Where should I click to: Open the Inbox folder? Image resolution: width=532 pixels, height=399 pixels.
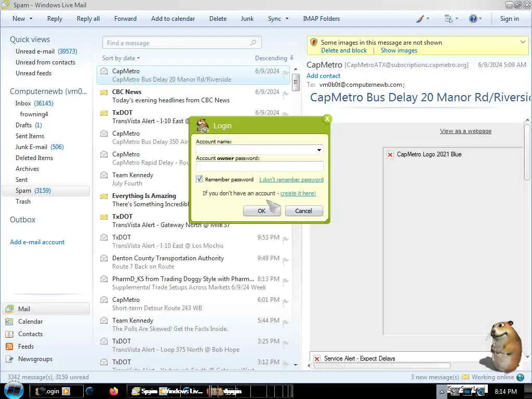coord(34,103)
